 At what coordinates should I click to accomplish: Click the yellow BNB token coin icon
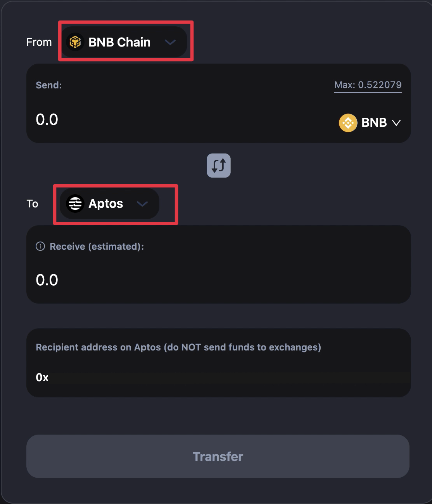(x=348, y=123)
